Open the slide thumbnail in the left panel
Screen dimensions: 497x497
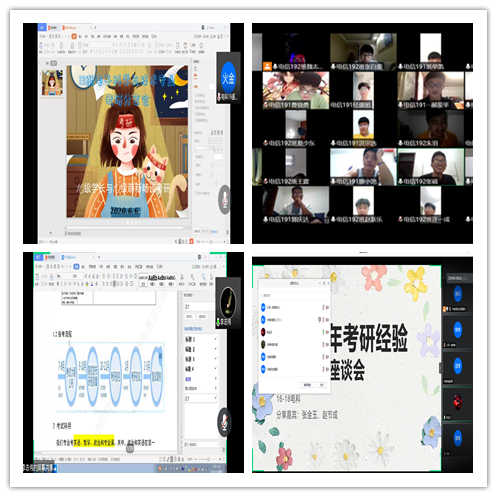[x=52, y=83]
